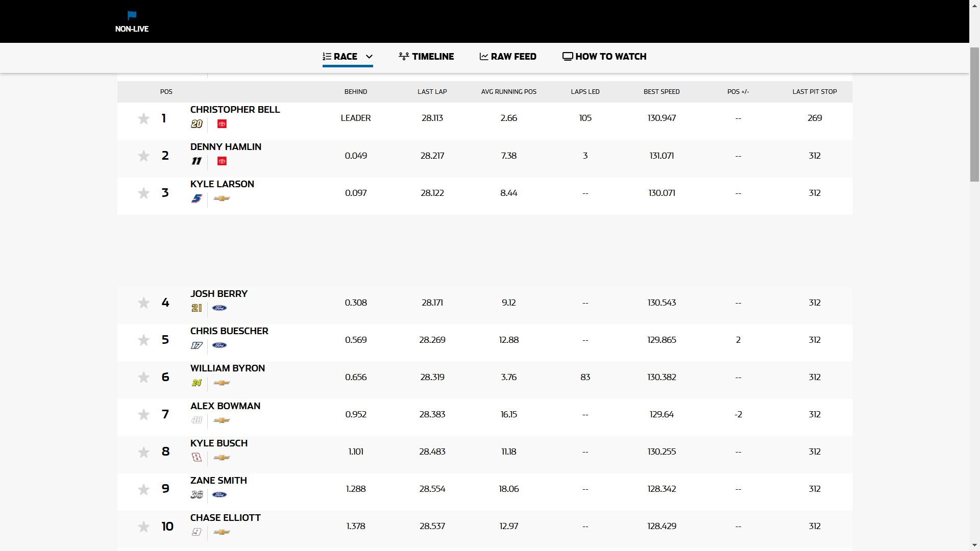Click the Toyota logo beside Christopher Bell
980x551 pixels.
[222, 124]
